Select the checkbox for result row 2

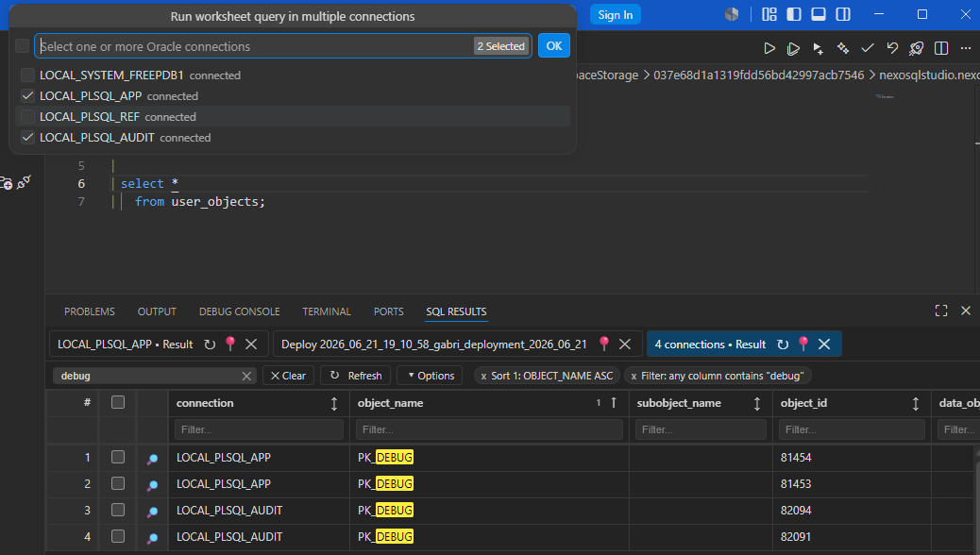coord(117,483)
